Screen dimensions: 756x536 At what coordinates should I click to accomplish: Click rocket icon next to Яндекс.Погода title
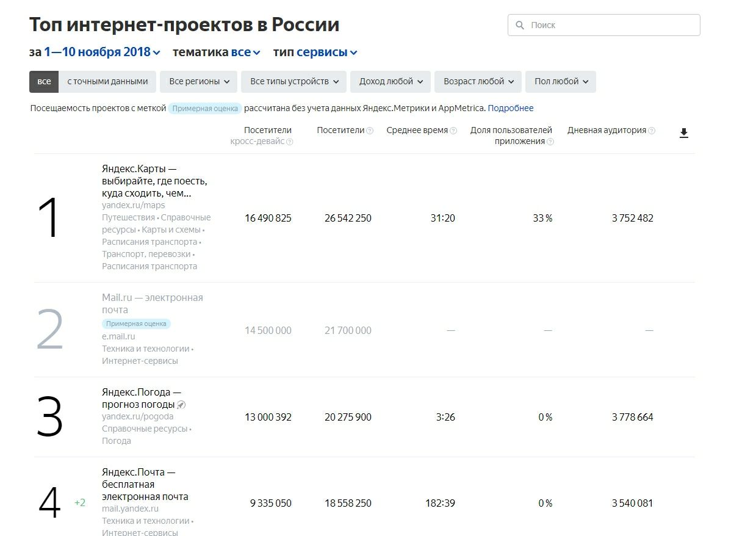pos(181,405)
